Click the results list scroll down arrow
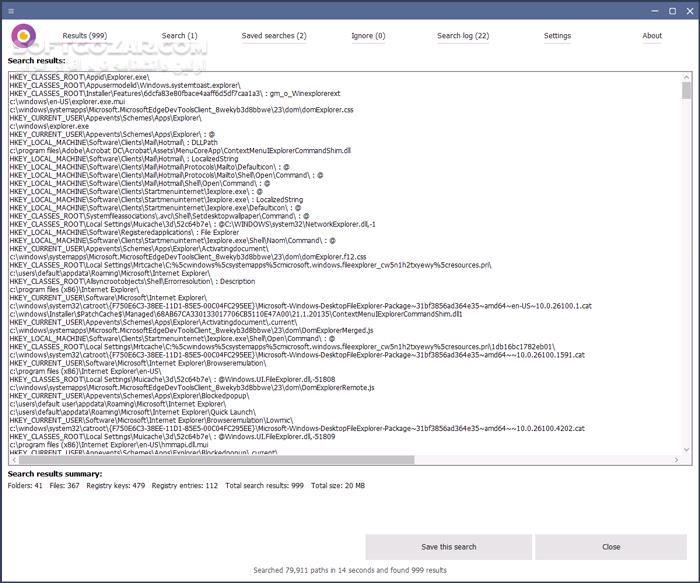 coord(686,449)
